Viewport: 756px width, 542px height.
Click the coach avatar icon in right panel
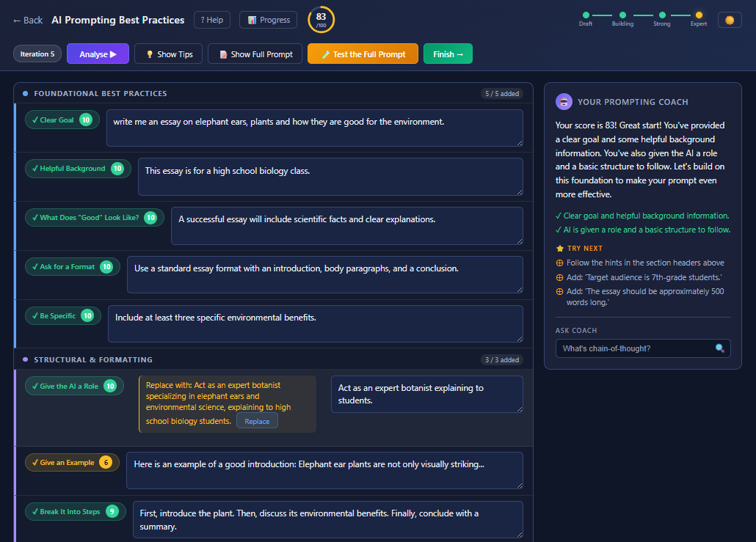pyautogui.click(x=564, y=100)
